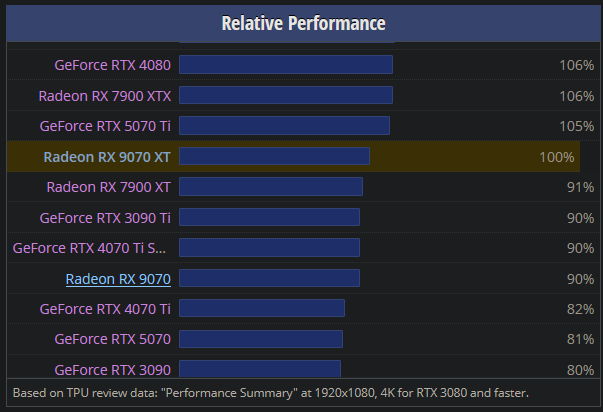Open the Radeon RX 7900 XT link
This screenshot has width=603, height=412.
[109, 187]
